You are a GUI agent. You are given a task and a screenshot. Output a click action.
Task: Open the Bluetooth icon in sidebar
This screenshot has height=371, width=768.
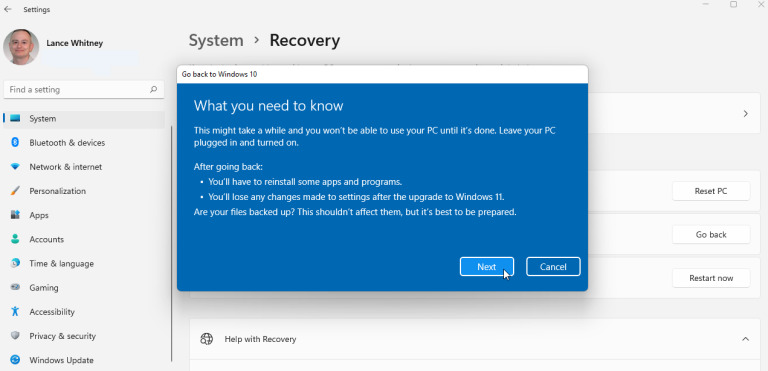[x=15, y=143]
